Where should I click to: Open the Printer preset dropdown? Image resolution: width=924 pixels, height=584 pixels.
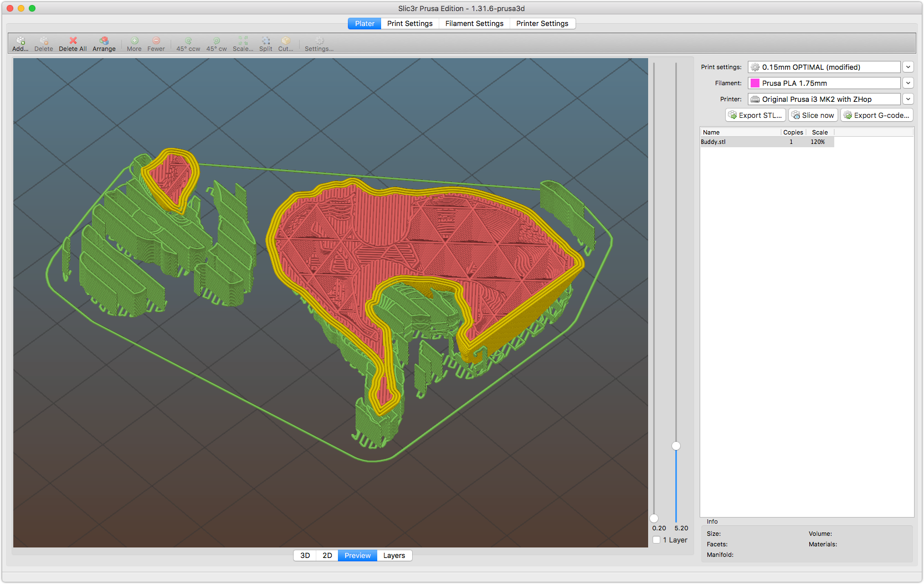[x=908, y=99]
